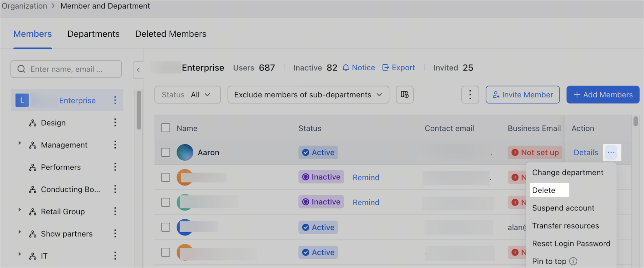Image resolution: width=644 pixels, height=268 pixels.
Task: Tick the checkbox for Aaron
Action: 165,152
